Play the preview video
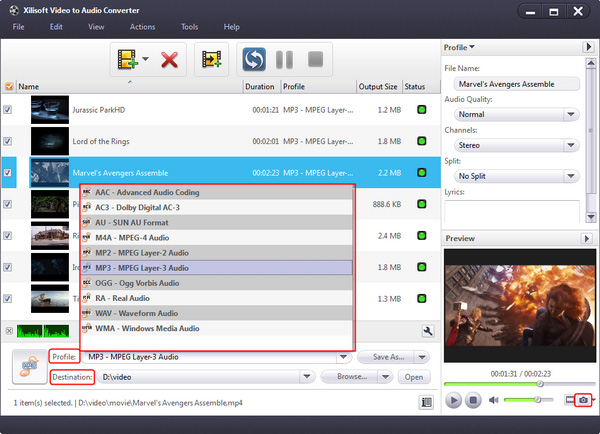 pos(453,400)
